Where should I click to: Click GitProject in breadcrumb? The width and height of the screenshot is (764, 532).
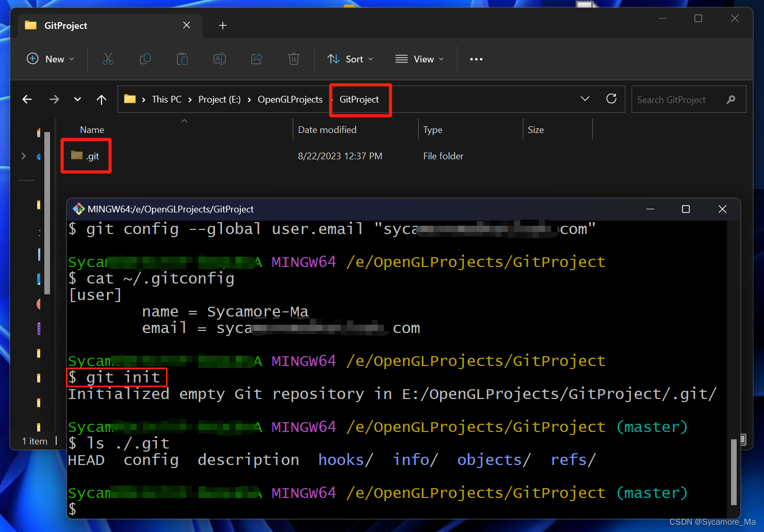point(359,99)
